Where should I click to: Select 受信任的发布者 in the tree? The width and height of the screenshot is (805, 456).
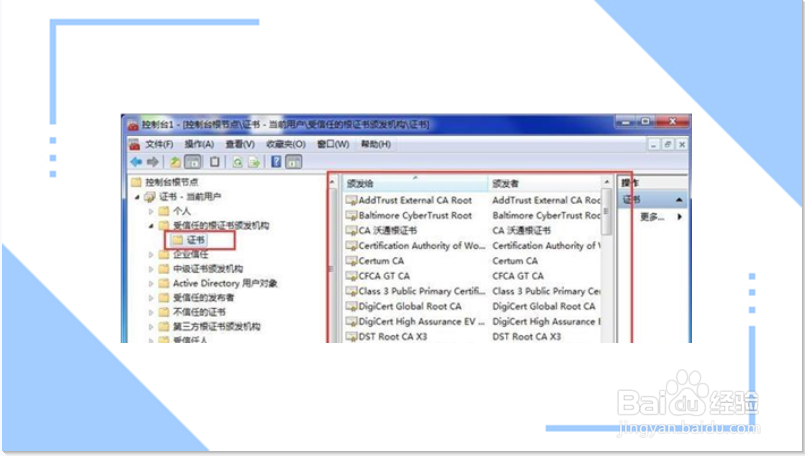[x=203, y=297]
